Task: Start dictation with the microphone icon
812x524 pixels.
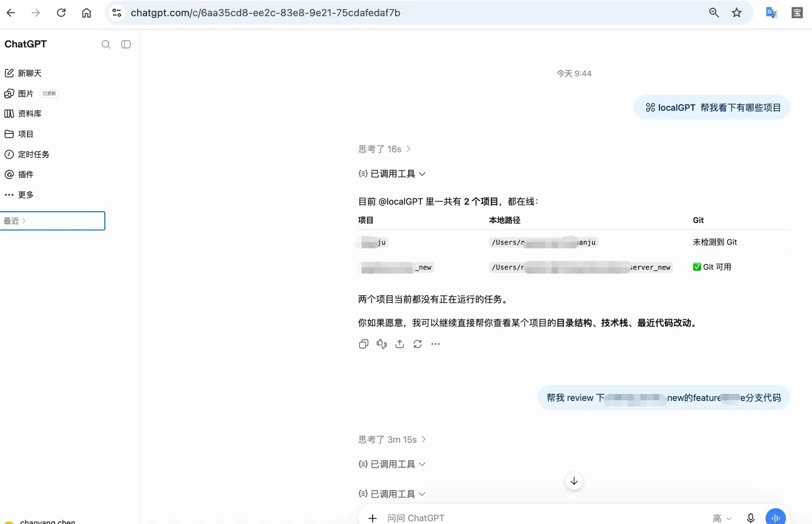Action: click(x=751, y=518)
